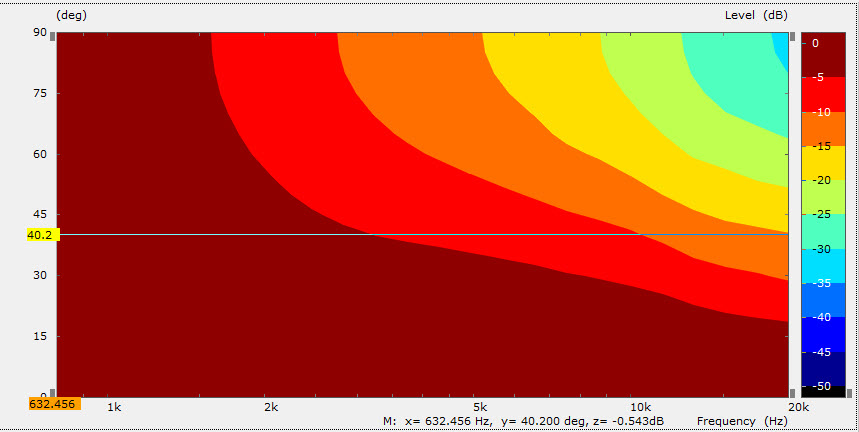859x432 pixels.
Task: Click the 20k frequency axis label
Action: pos(799,407)
